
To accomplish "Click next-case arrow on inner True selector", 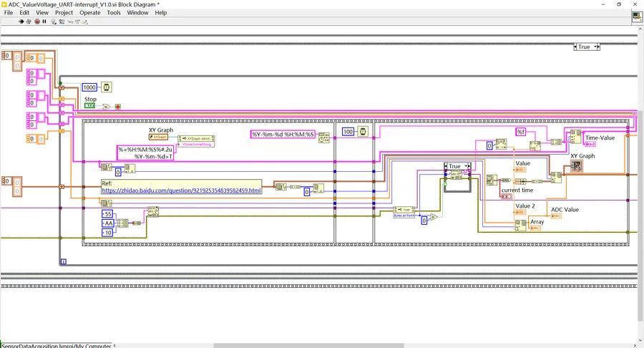I will coord(469,166).
